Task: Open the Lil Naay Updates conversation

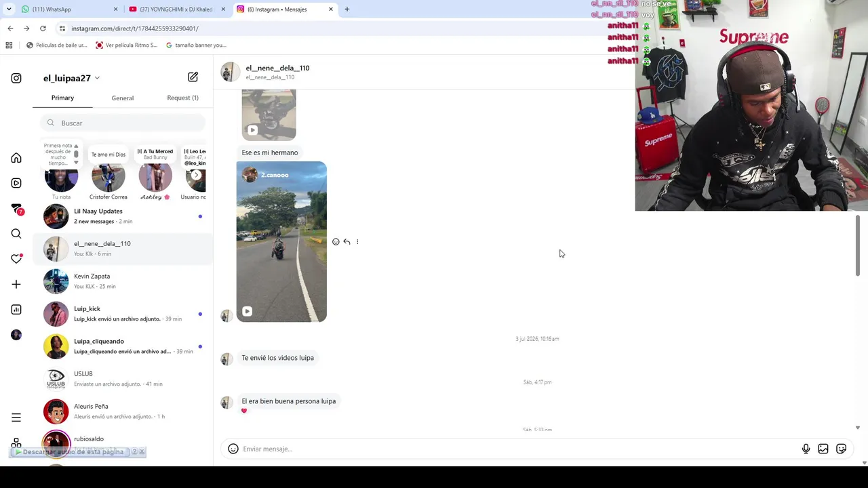Action: [x=123, y=216]
